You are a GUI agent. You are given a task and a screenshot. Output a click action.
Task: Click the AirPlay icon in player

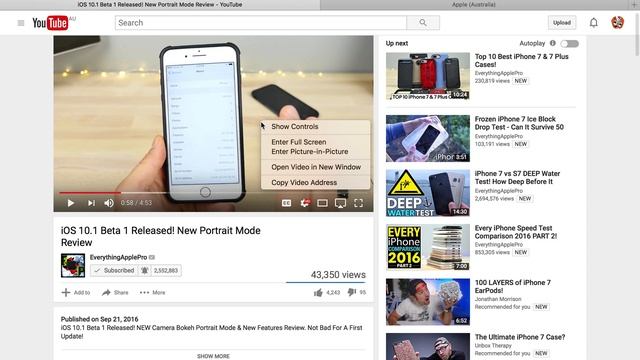(340, 203)
